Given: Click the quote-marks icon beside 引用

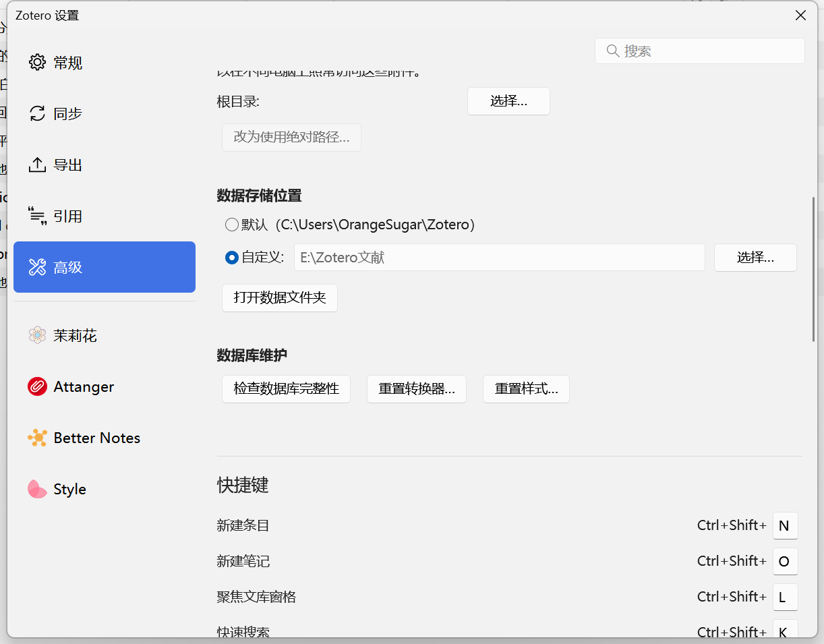Looking at the screenshot, I should click(x=37, y=216).
